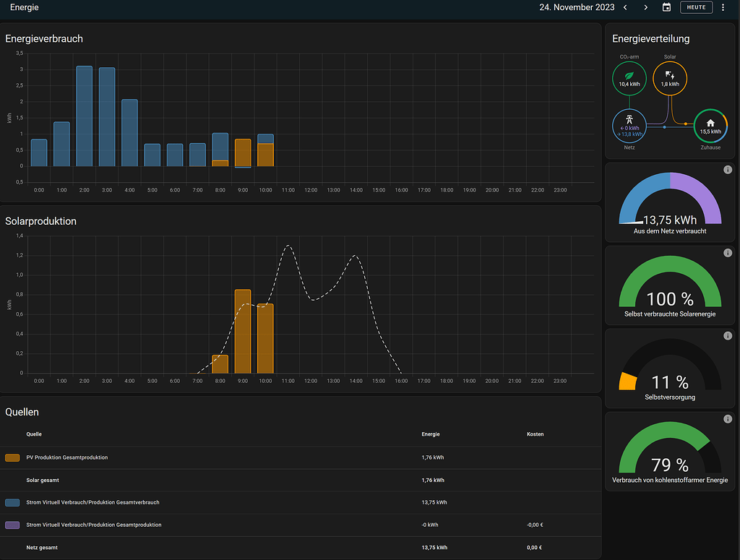Open the calendar date picker
Viewport: 740px width, 560px height.
[x=666, y=7]
